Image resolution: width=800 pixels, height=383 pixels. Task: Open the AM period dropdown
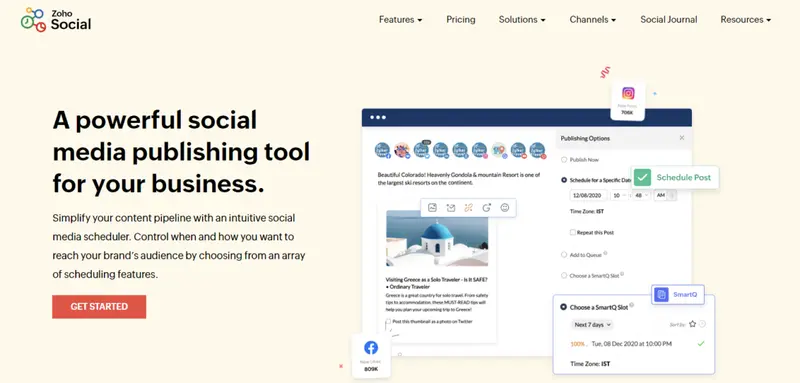coord(665,195)
